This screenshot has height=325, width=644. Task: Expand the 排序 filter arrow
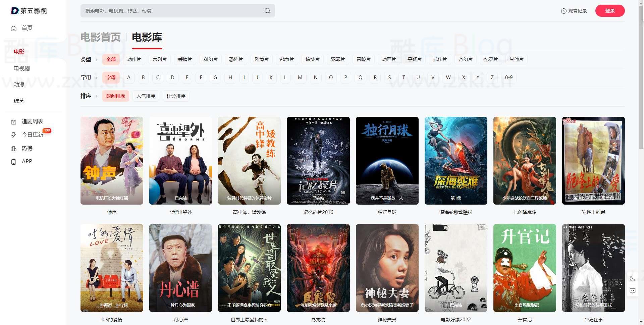click(97, 96)
